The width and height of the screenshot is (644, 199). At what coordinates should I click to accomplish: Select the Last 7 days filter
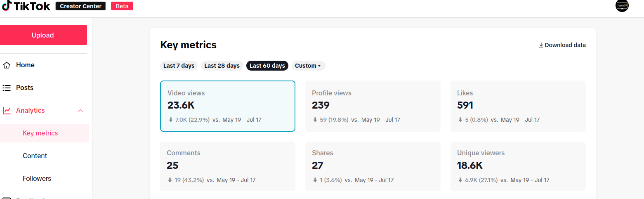pos(179,66)
